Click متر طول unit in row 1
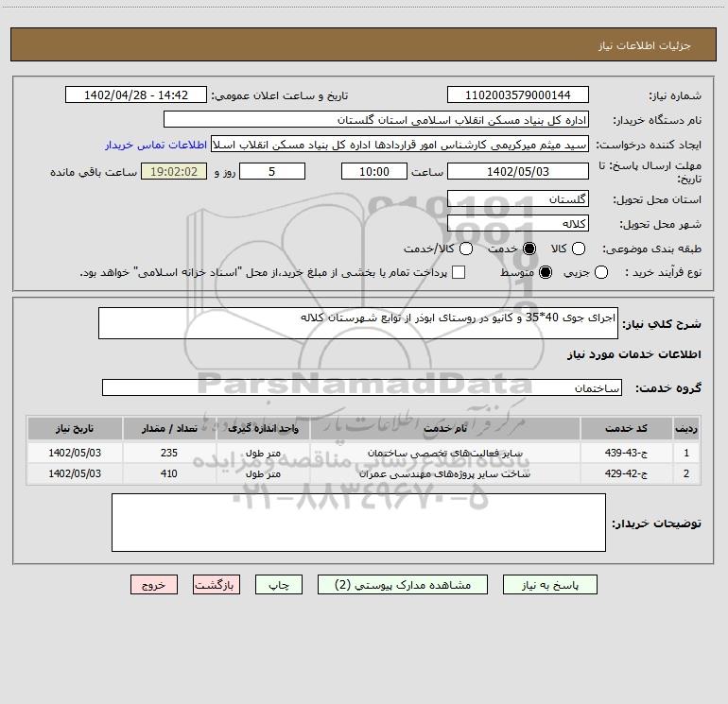 point(263,453)
